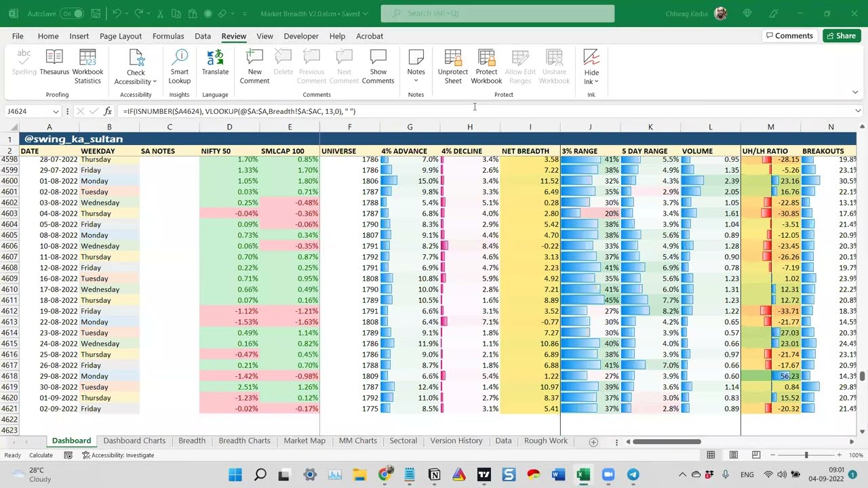Click Protect Workbook
868x488 pixels.
(x=486, y=66)
